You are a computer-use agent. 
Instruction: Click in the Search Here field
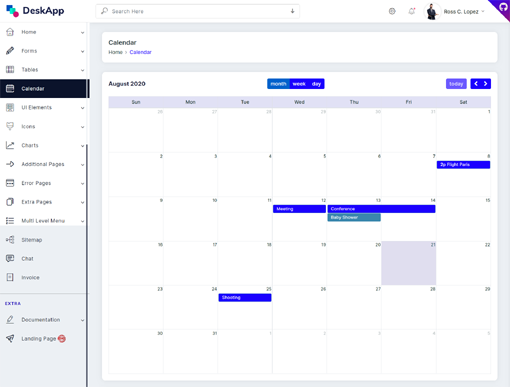coord(198,11)
